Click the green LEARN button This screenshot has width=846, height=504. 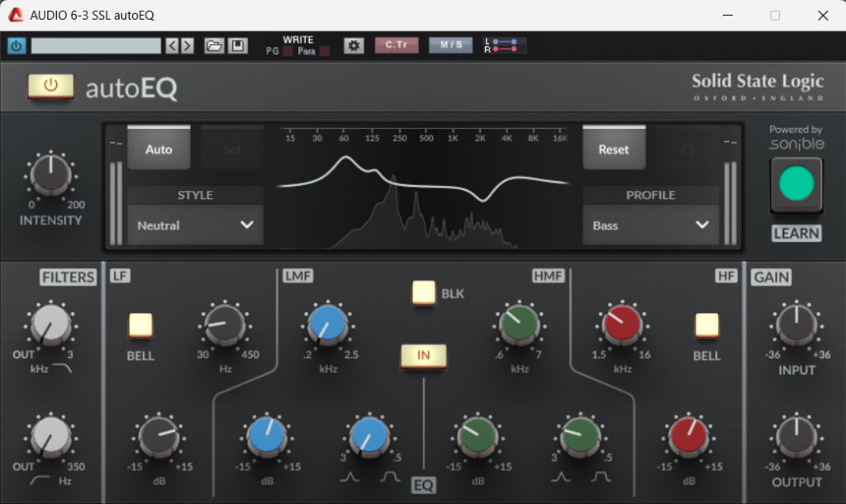tap(796, 185)
